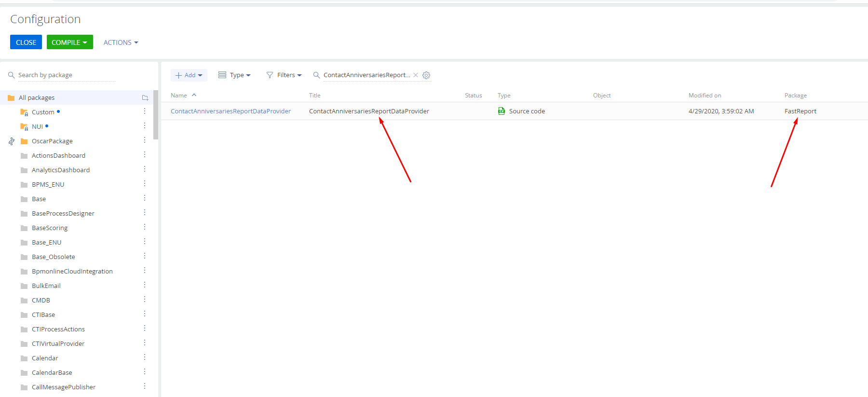
Task: Open three-dot menu for Custom package
Action: pos(145,111)
